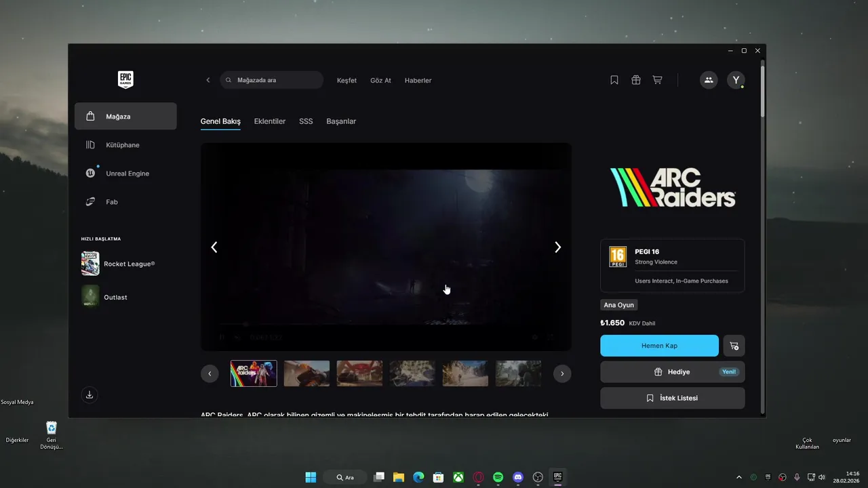Open the Keşfet navigation link
Image resolution: width=868 pixels, height=488 pixels.
[x=347, y=81]
